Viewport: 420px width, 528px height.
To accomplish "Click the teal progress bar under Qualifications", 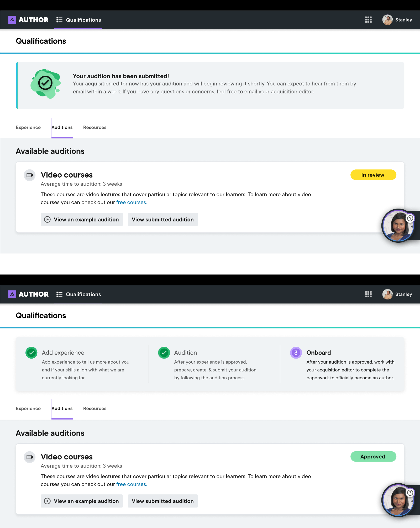I will (x=210, y=53).
